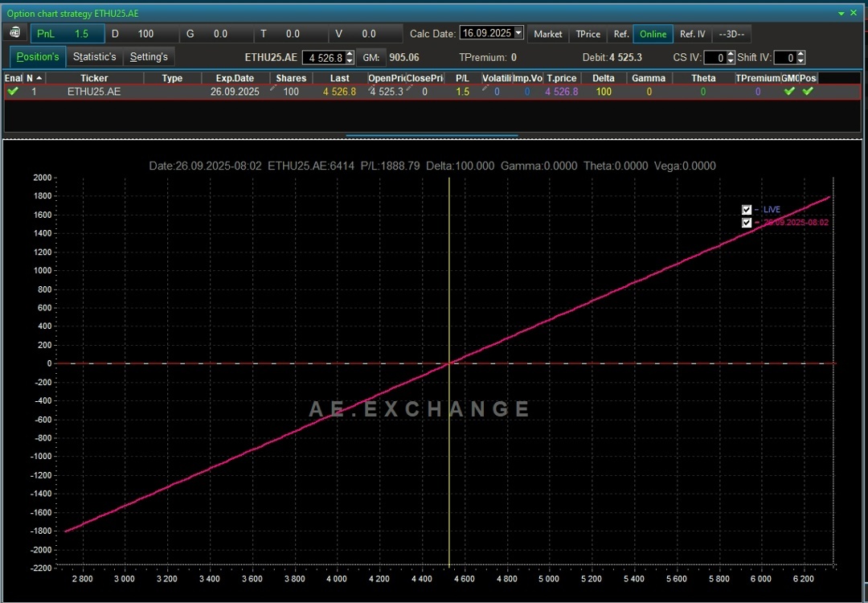Click the G gamma indicator field
Viewport: 868px width, 603px height.
[x=217, y=34]
